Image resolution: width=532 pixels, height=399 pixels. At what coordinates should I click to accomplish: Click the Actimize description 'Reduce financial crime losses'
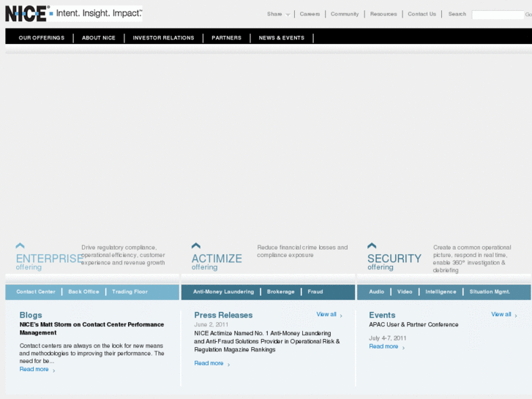click(x=302, y=251)
